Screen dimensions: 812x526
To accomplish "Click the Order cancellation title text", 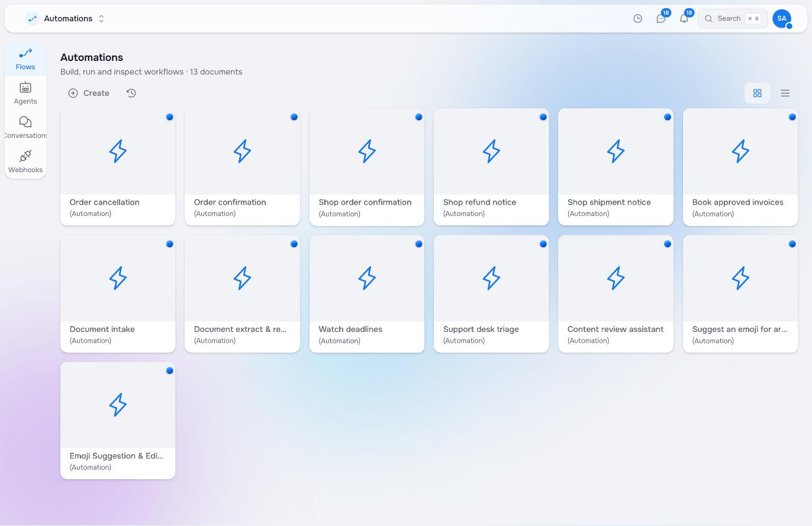I will (x=105, y=202).
